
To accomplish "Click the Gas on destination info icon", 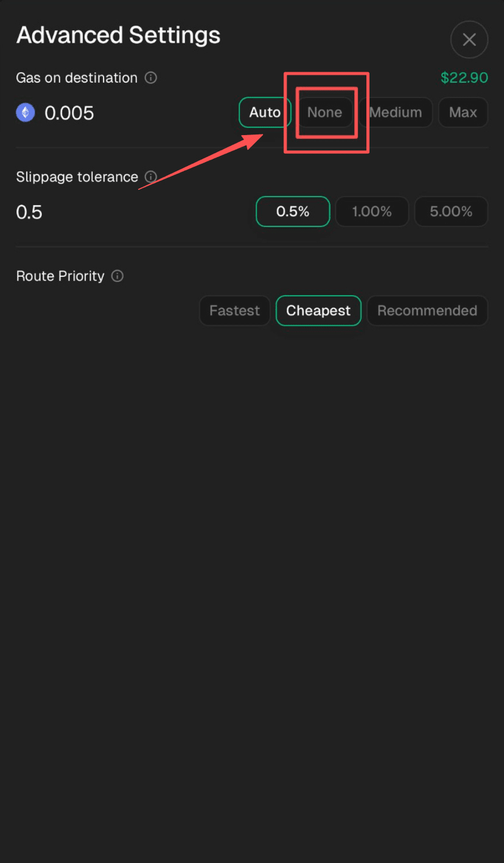I will pos(151,78).
